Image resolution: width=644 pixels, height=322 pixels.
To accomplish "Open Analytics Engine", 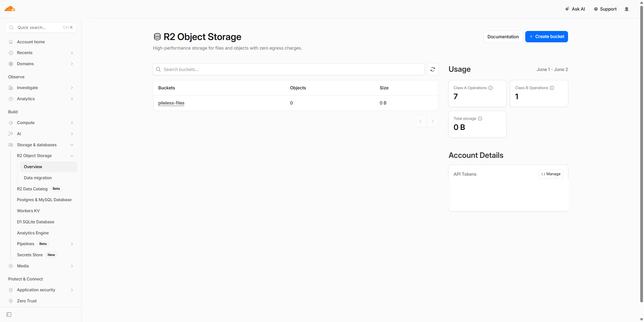I will point(33,233).
